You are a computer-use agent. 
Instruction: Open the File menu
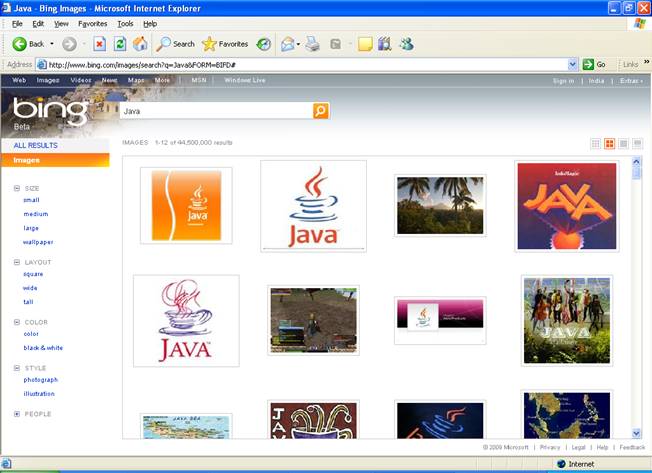point(17,24)
